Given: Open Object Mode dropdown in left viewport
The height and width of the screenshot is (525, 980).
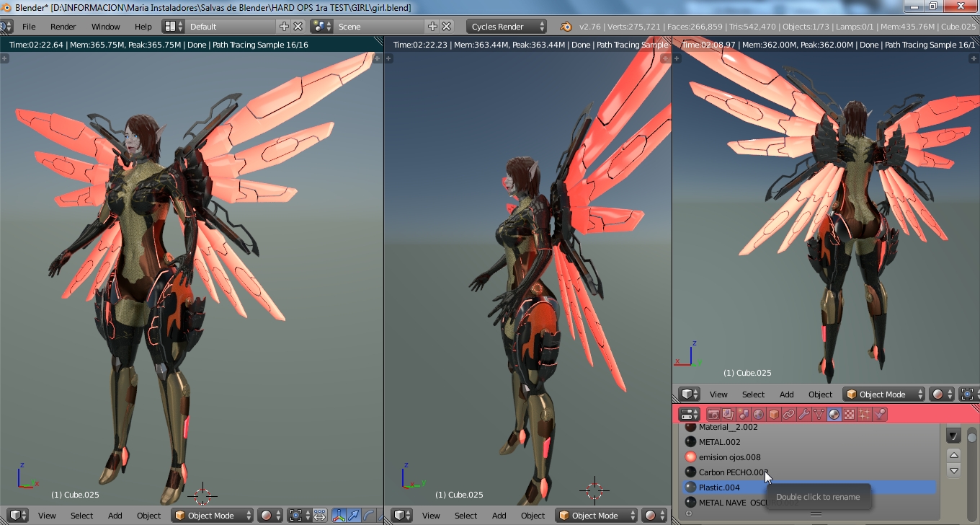Looking at the screenshot, I should (213, 516).
